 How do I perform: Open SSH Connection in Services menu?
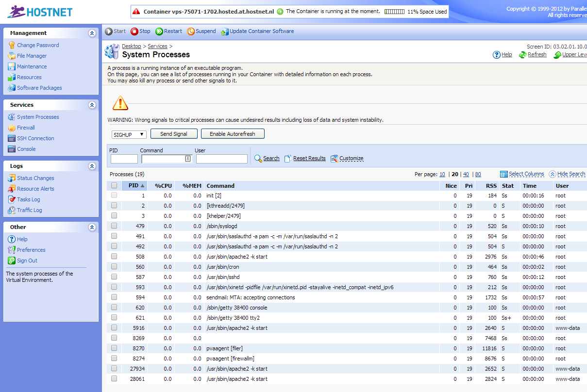coord(35,138)
